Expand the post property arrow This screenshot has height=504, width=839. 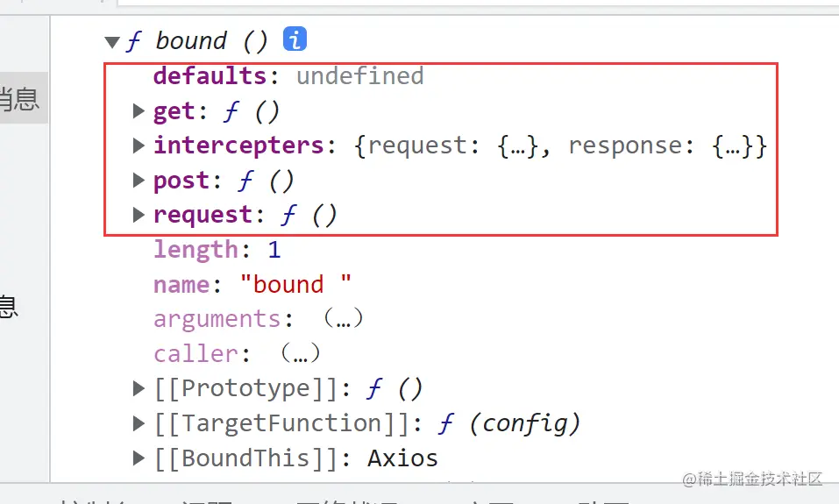(x=139, y=181)
